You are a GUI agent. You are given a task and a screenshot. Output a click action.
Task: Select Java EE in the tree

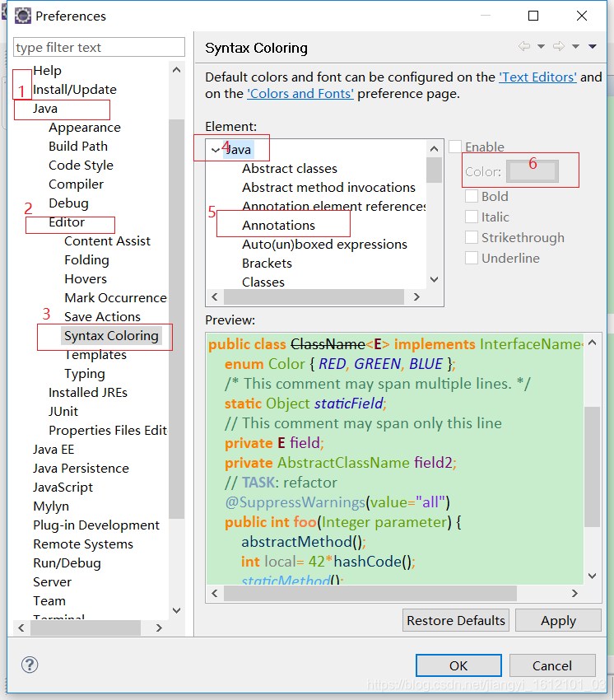[x=53, y=449]
